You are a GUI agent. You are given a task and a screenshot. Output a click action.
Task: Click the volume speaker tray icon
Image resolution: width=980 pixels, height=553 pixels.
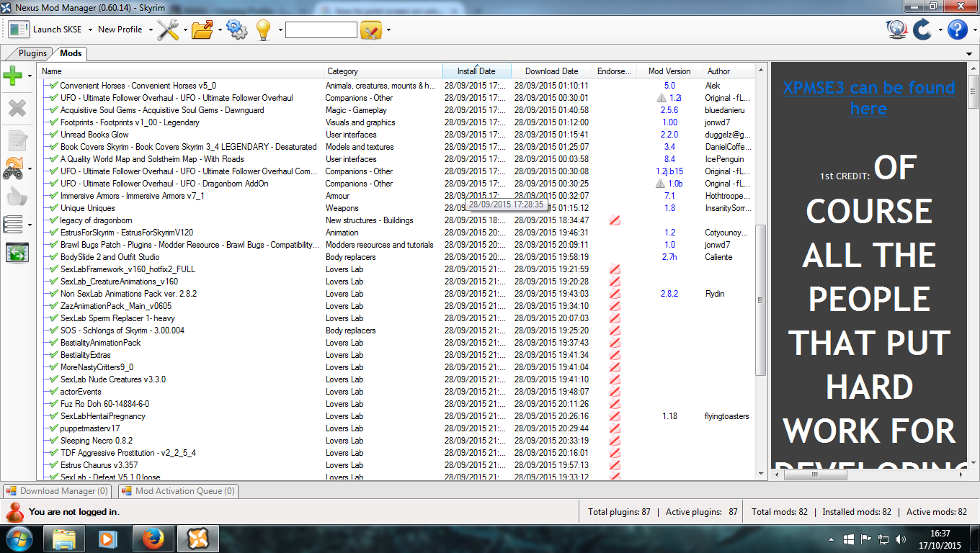click(x=900, y=539)
